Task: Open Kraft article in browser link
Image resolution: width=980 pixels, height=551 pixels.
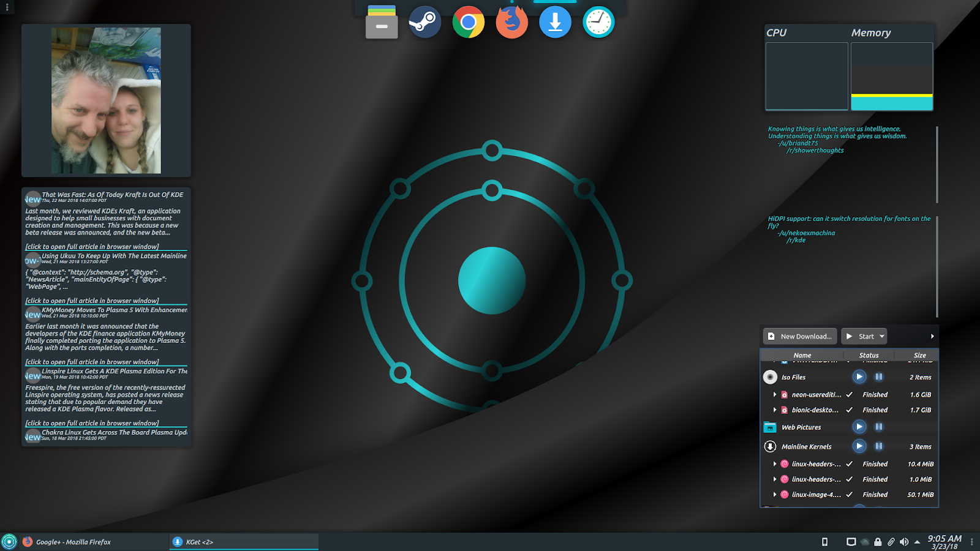Action: 92,247
